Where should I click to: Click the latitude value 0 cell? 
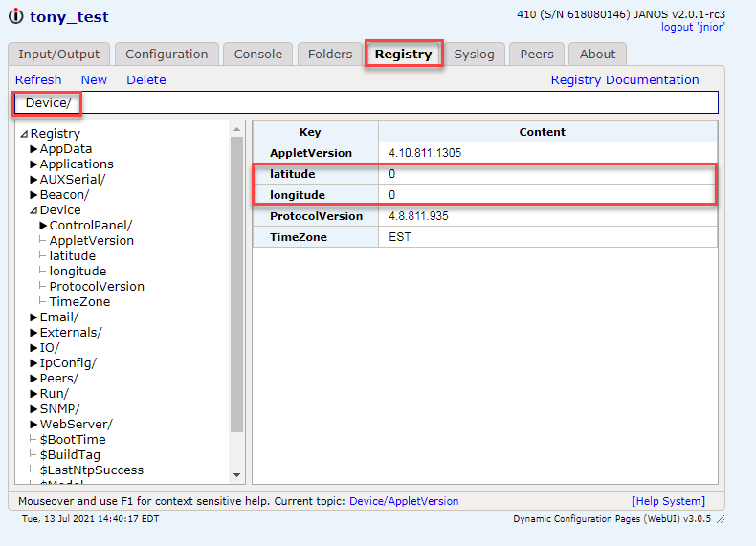(x=547, y=174)
